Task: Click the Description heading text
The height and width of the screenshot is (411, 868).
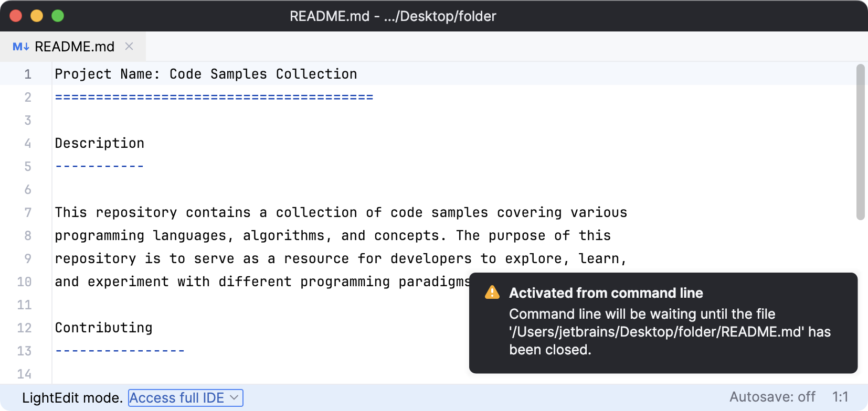Action: [100, 143]
